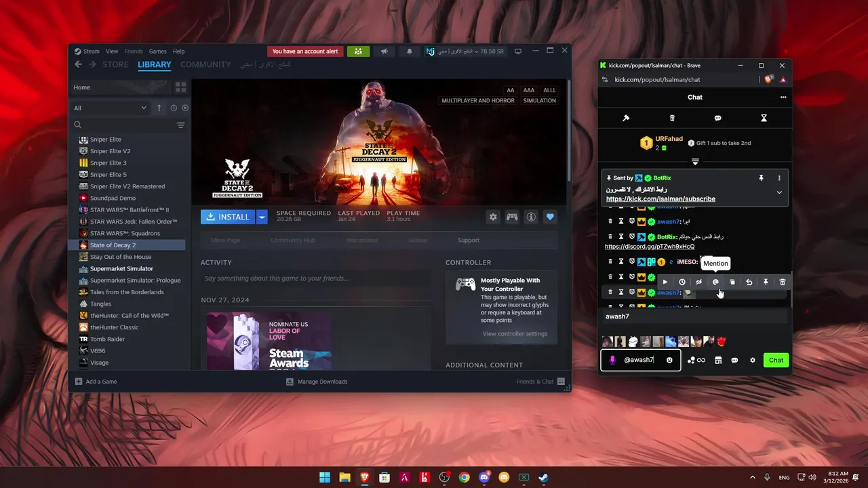Open the shop icon beside chat input
Screen dimensions: 868x488
point(718,360)
